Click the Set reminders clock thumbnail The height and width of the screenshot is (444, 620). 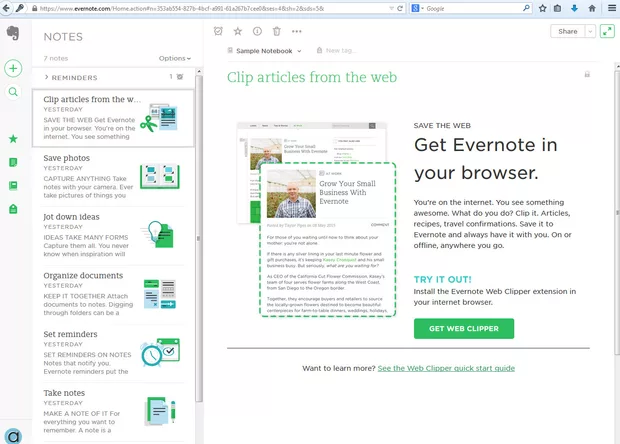(x=160, y=352)
